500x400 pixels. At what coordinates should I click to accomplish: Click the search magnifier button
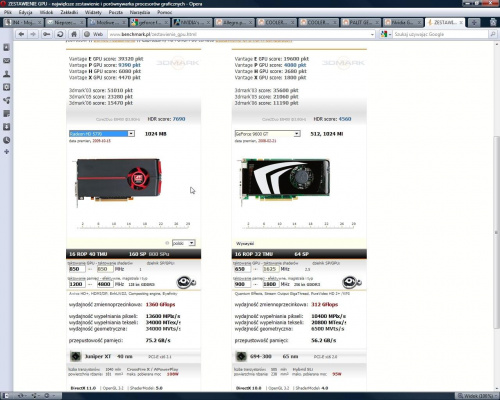click(x=492, y=34)
